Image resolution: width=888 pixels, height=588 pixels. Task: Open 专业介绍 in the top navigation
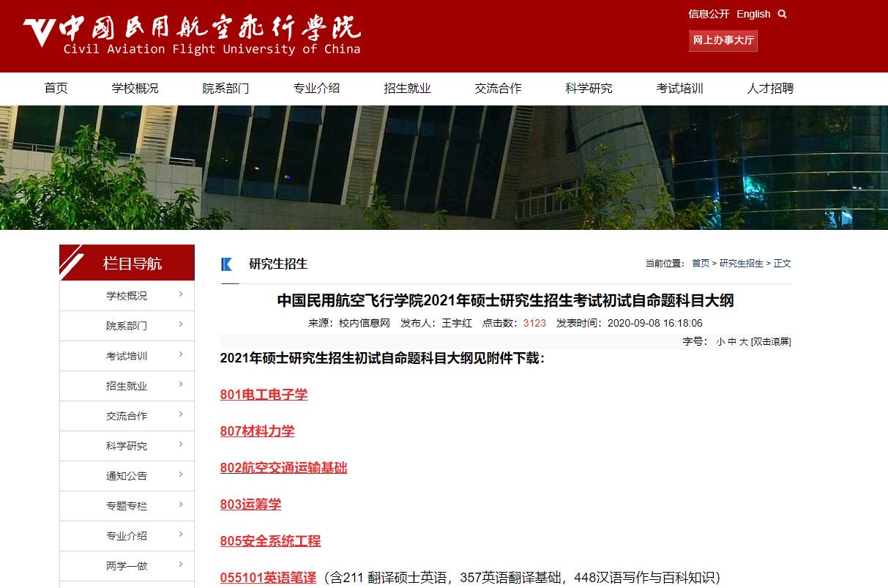(316, 89)
